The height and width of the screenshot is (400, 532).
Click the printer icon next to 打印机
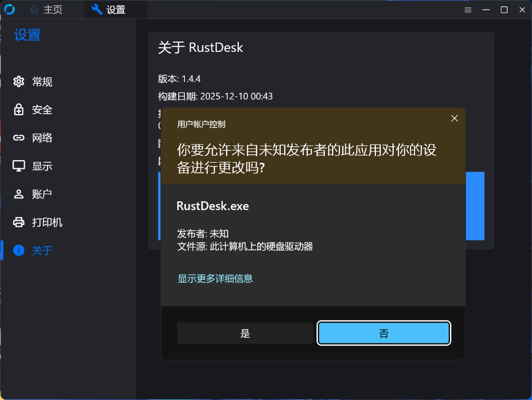[19, 222]
